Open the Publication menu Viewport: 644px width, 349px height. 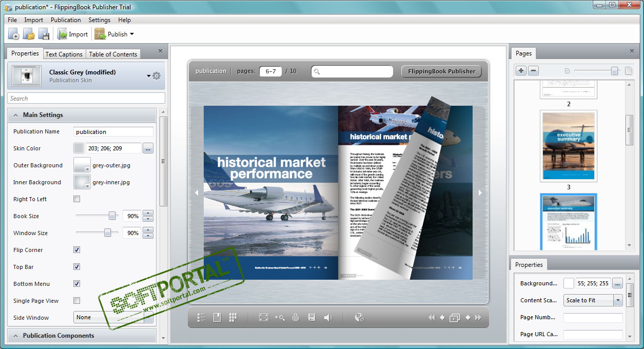click(66, 20)
